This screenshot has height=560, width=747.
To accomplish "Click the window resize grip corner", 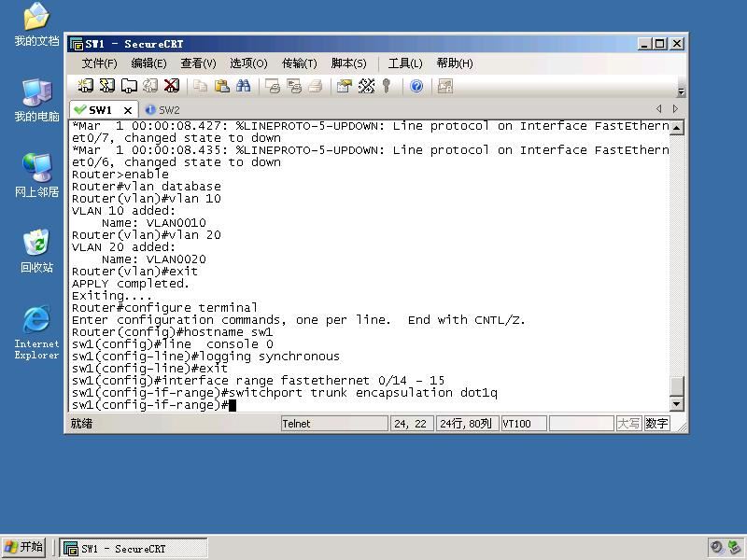I will pos(682,427).
